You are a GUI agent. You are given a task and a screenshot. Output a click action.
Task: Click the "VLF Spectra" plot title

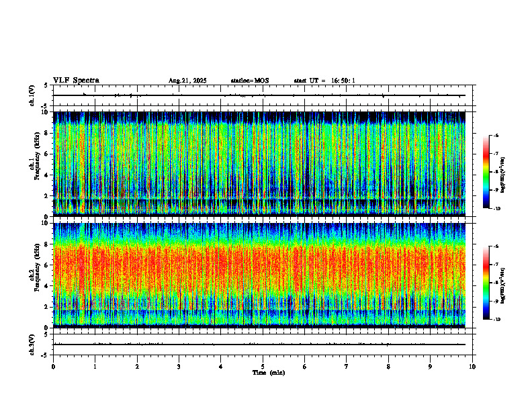(76, 81)
